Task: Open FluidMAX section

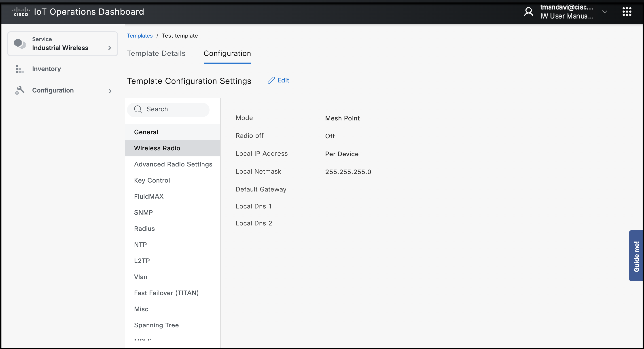Action: (172, 196)
